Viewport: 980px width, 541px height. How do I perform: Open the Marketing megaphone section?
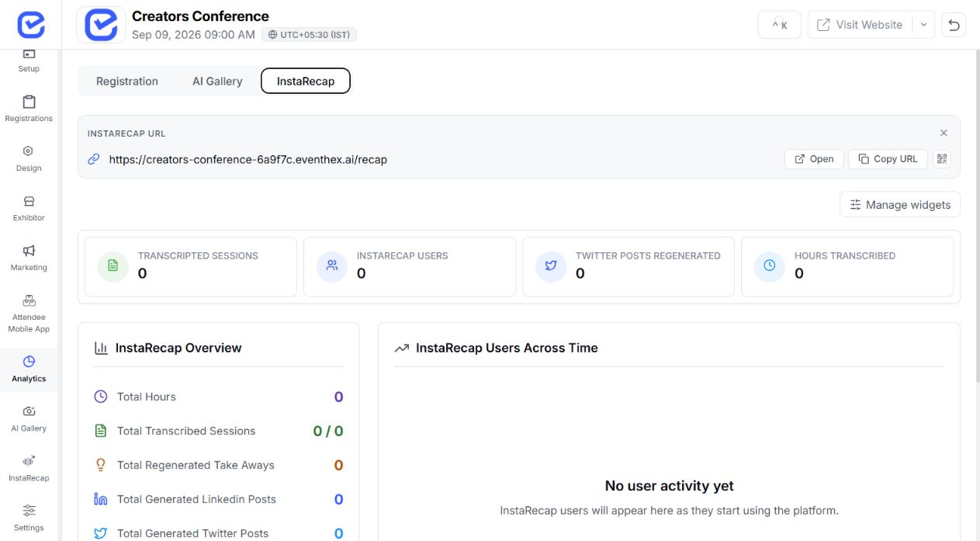(29, 258)
